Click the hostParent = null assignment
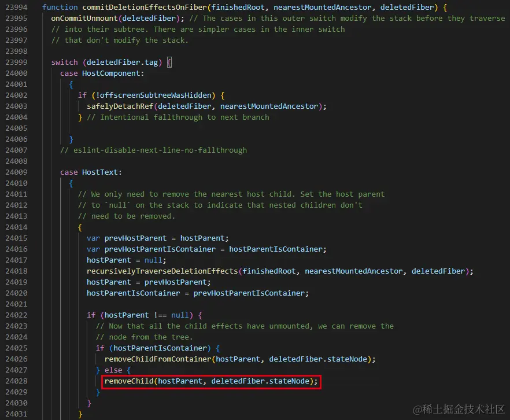This screenshot has height=420, width=510. click(x=126, y=260)
